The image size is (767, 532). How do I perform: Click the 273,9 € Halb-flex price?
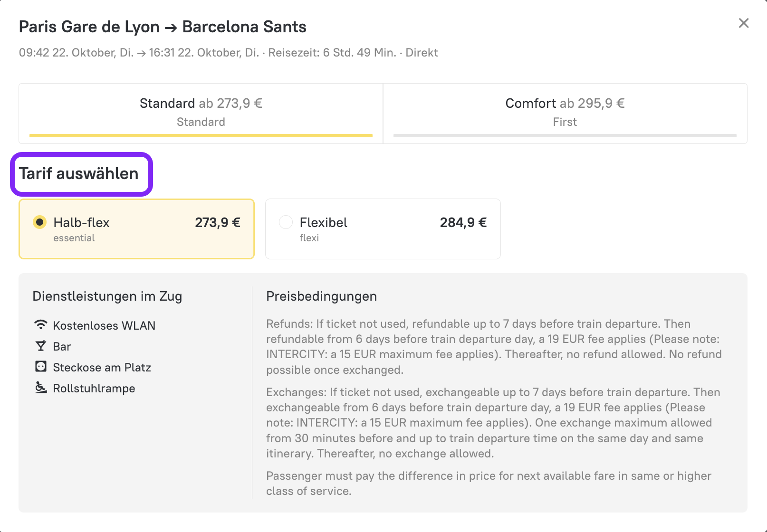pos(217,223)
